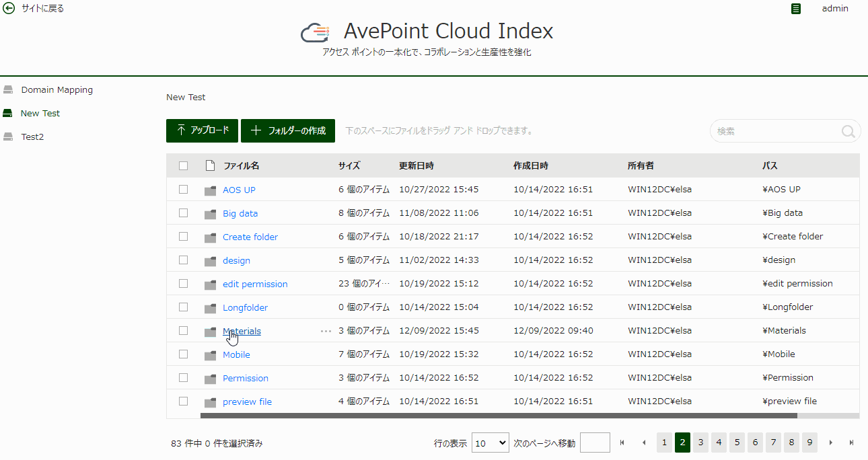Click the back arrow icon beside サイトに戻る
This screenshot has height=460, width=868.
click(9, 9)
